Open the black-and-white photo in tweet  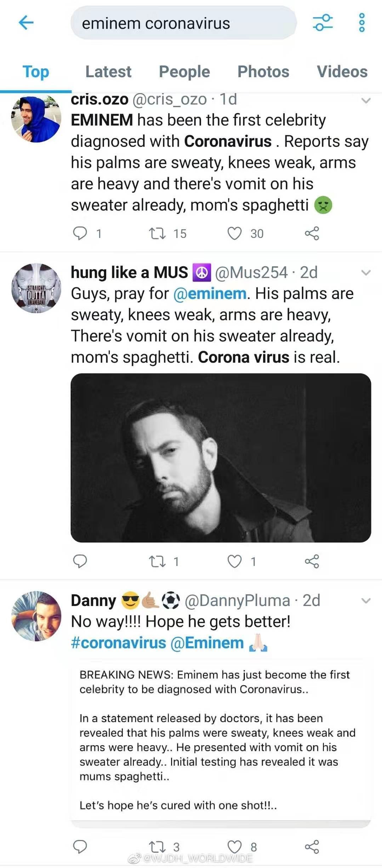coord(221,458)
